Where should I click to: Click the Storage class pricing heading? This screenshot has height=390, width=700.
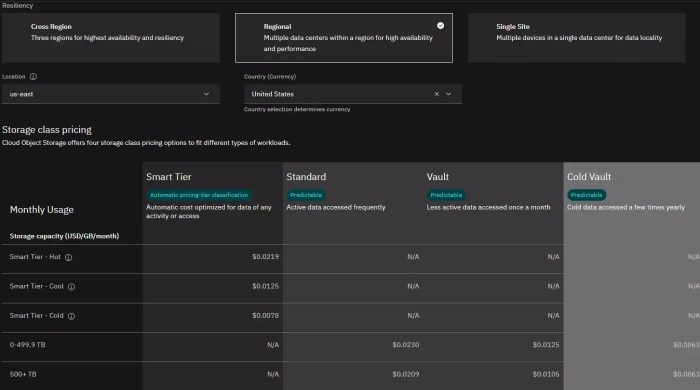click(47, 130)
